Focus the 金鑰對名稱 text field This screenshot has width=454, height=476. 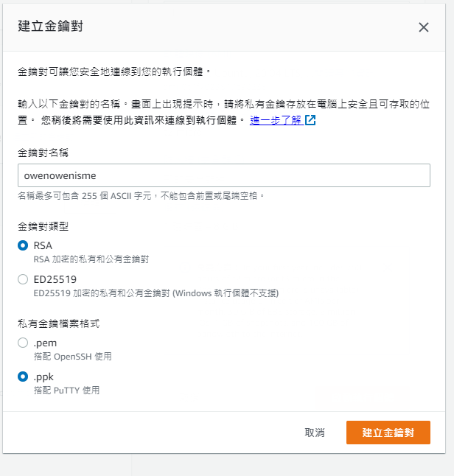pyautogui.click(x=223, y=175)
